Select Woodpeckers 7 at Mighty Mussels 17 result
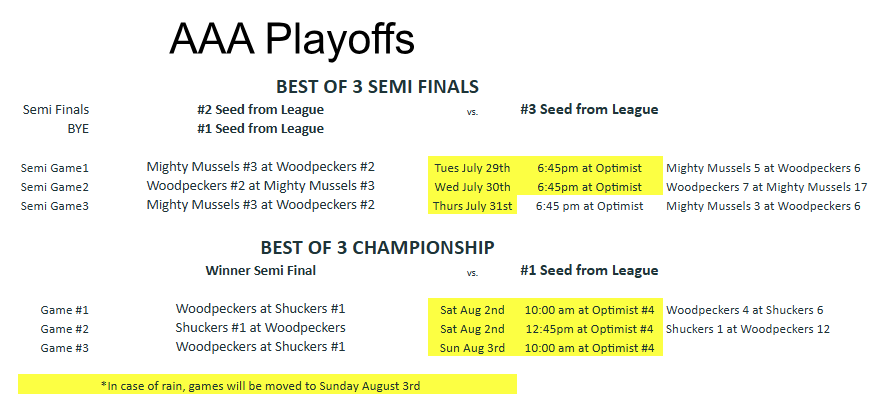894x415 pixels. (x=766, y=187)
